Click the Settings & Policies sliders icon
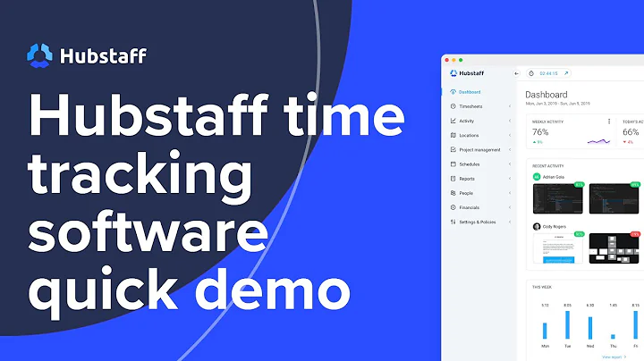This screenshot has height=361, width=644. [453, 222]
